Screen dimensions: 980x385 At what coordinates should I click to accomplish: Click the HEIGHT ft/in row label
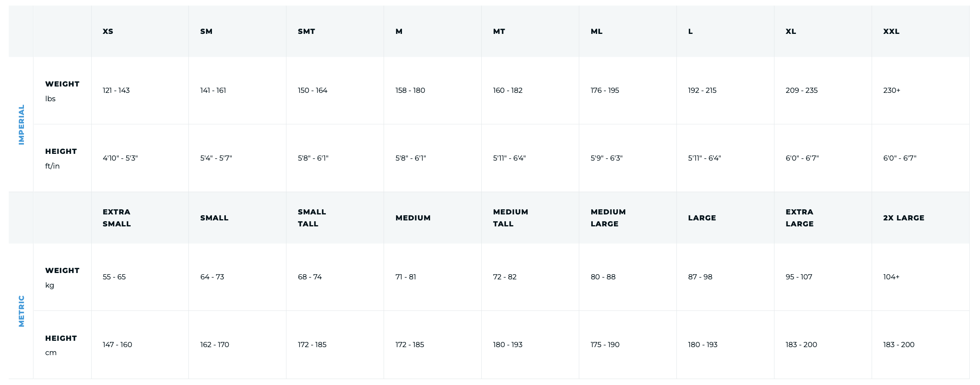point(61,158)
